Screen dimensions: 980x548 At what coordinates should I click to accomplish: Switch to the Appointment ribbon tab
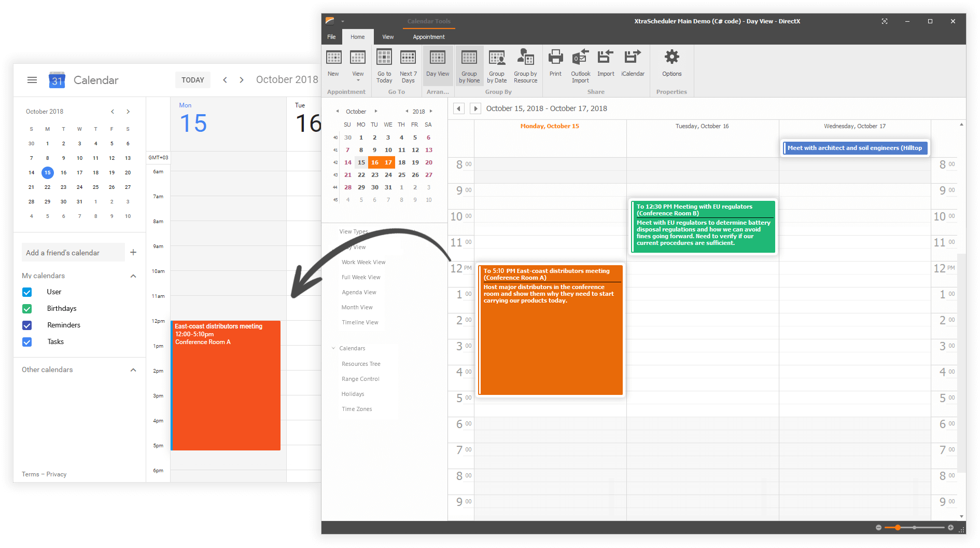429,37
